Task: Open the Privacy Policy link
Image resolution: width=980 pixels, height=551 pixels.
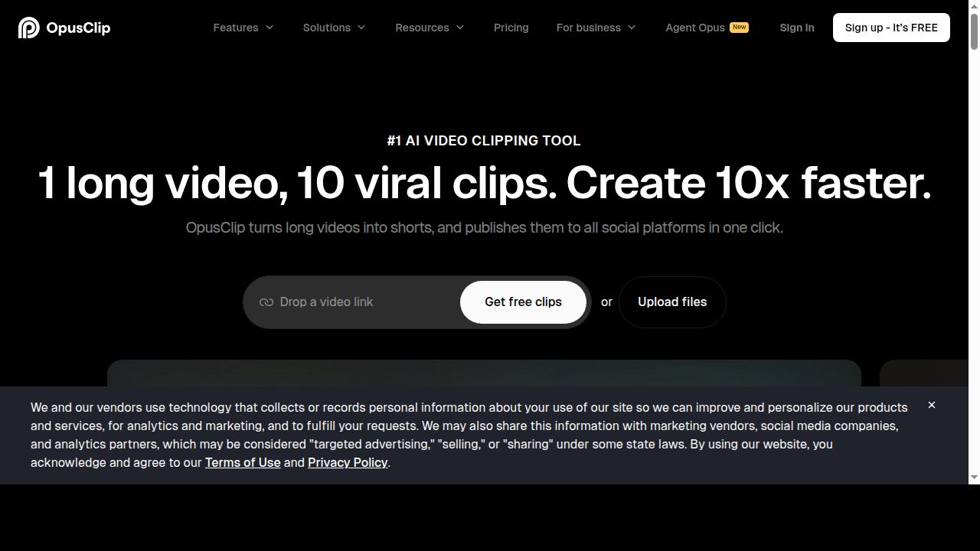Action: tap(348, 462)
